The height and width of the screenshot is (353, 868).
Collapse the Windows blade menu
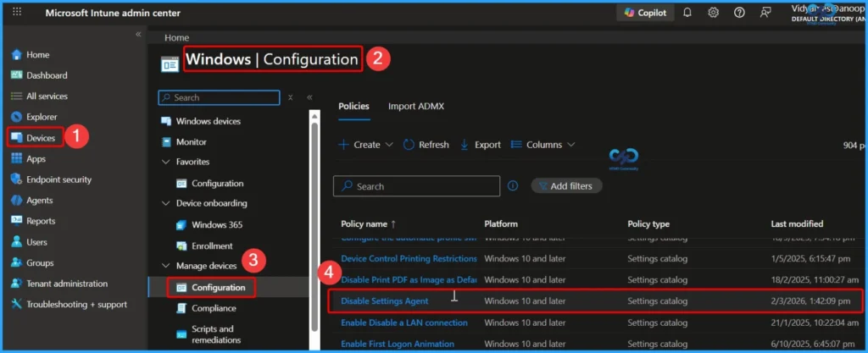(309, 97)
